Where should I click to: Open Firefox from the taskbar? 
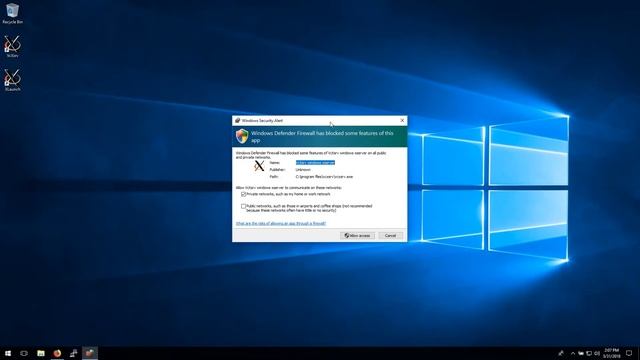[57, 353]
